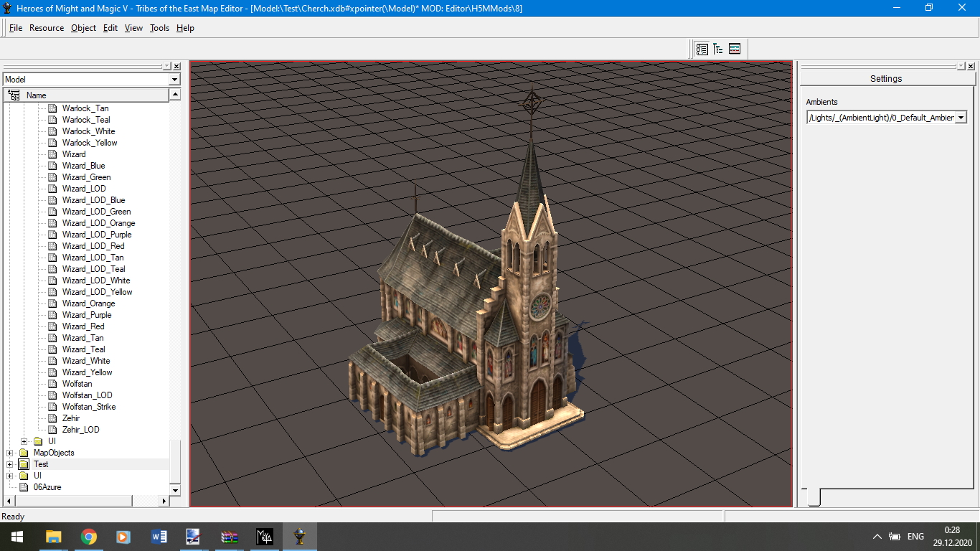Open WinRAR from the taskbar

point(230,537)
